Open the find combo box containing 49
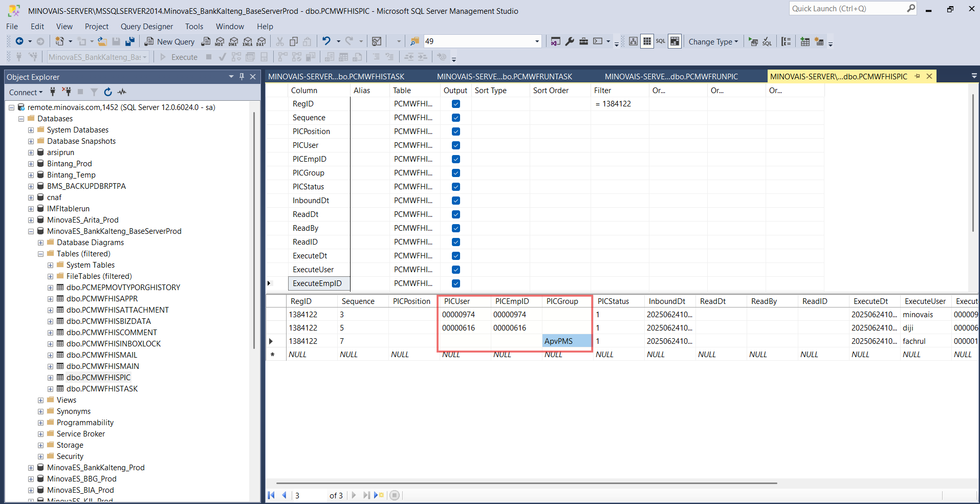The height and width of the screenshot is (504, 980). click(x=482, y=41)
